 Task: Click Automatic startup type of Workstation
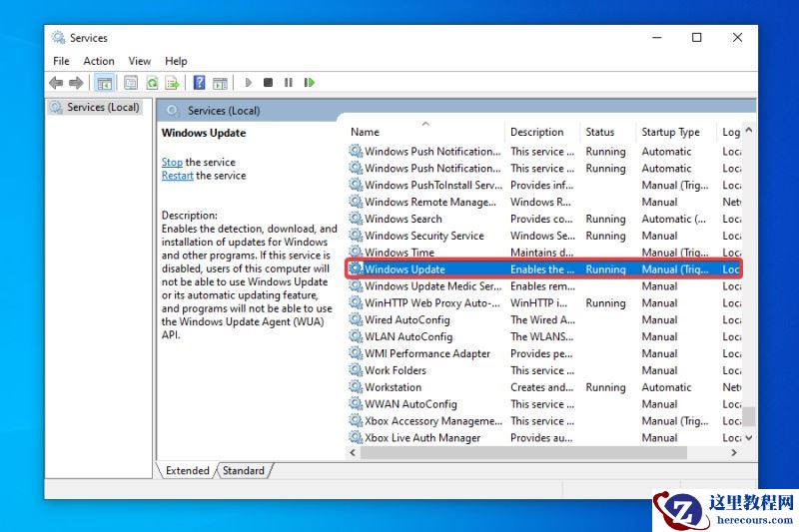click(x=666, y=387)
